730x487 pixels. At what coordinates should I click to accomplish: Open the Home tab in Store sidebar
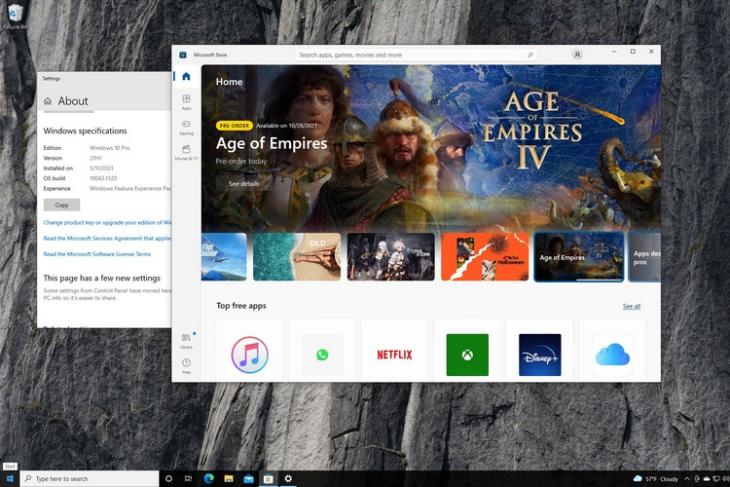186,76
